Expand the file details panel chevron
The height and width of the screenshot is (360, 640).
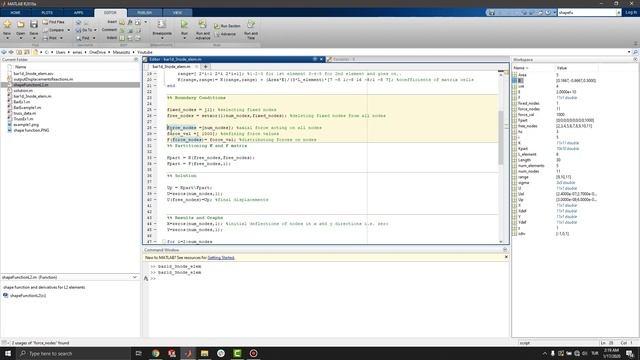tap(135, 277)
